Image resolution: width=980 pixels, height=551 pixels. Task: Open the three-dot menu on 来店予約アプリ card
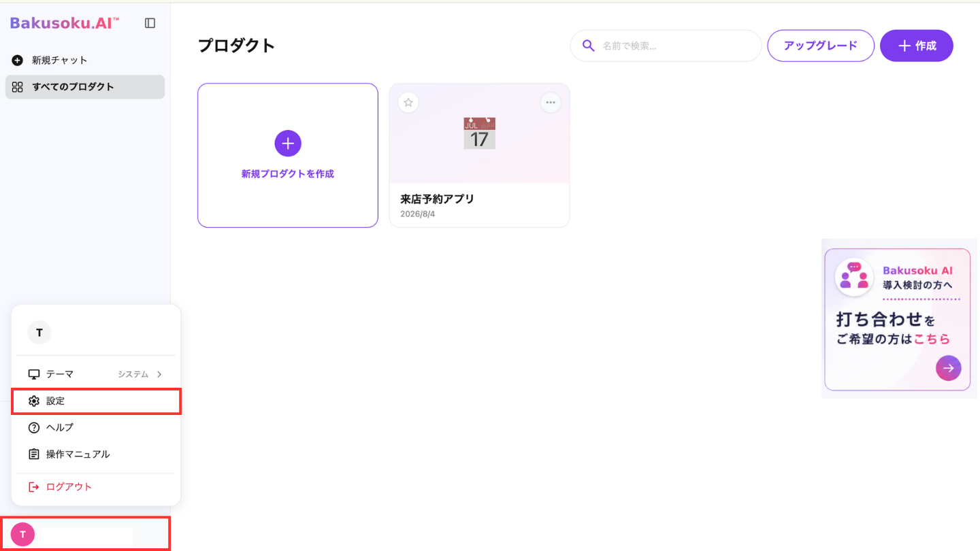coord(551,103)
